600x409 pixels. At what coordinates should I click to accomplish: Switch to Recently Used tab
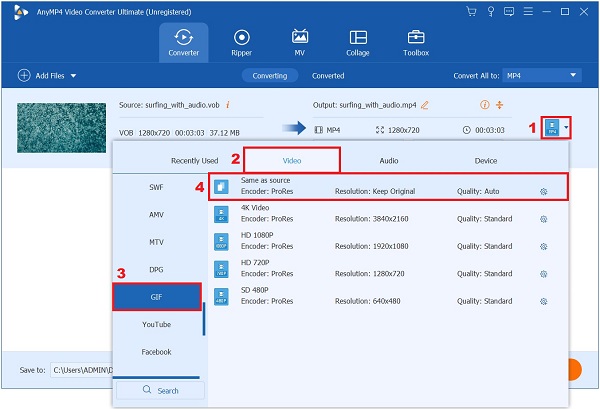click(194, 161)
